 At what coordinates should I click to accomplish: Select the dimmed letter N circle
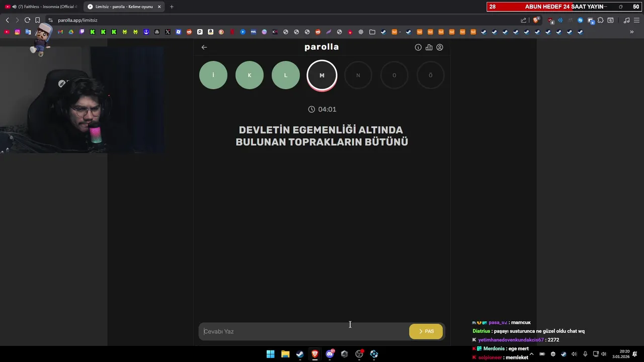pos(358,75)
